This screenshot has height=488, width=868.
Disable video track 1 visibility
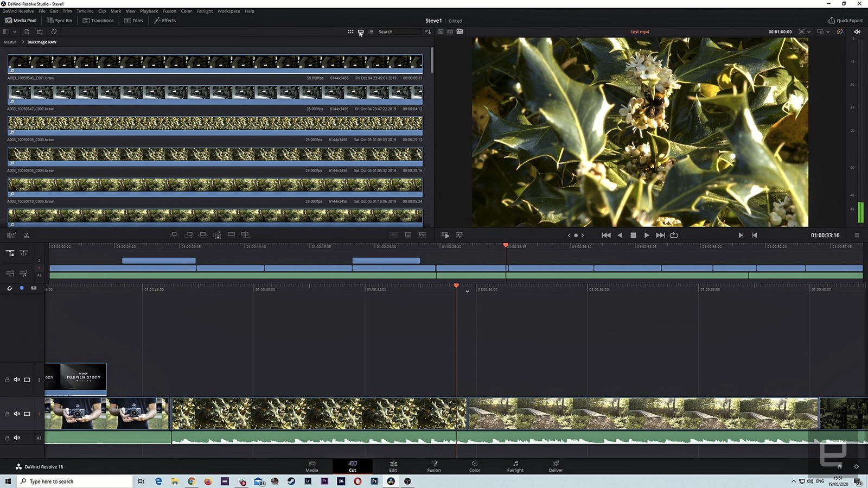[x=27, y=414]
